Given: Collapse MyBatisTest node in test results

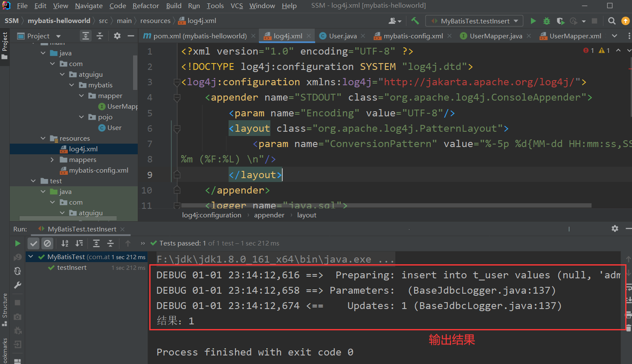Looking at the screenshot, I should 31,257.
